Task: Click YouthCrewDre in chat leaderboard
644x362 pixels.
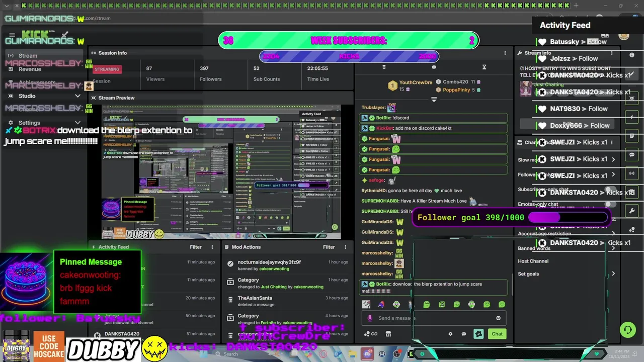Action: pyautogui.click(x=416, y=82)
